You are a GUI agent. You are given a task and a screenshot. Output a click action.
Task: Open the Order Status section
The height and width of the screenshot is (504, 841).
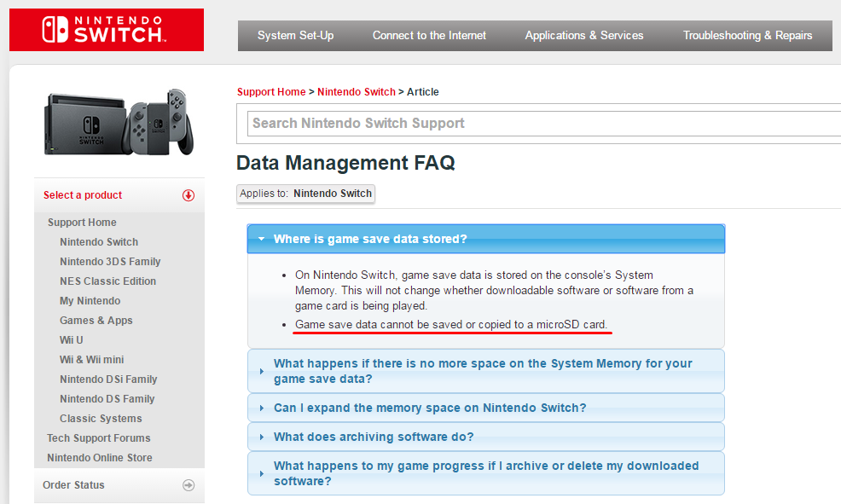tap(119, 485)
